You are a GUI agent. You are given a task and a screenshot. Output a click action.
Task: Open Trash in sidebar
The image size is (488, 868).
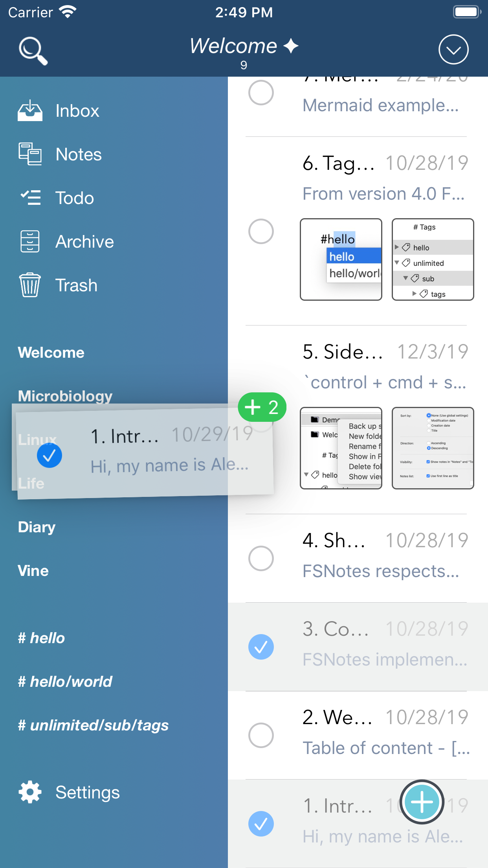pyautogui.click(x=76, y=285)
